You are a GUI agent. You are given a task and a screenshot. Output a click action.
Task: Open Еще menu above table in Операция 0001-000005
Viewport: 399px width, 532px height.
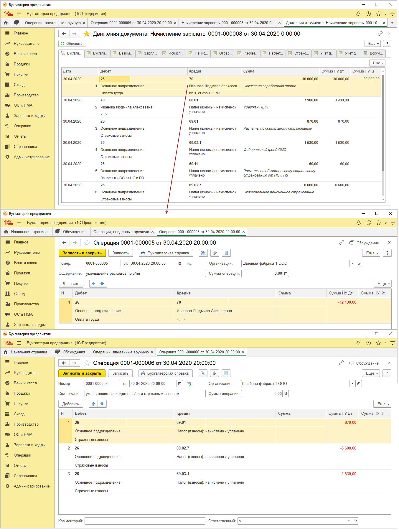coord(383,284)
